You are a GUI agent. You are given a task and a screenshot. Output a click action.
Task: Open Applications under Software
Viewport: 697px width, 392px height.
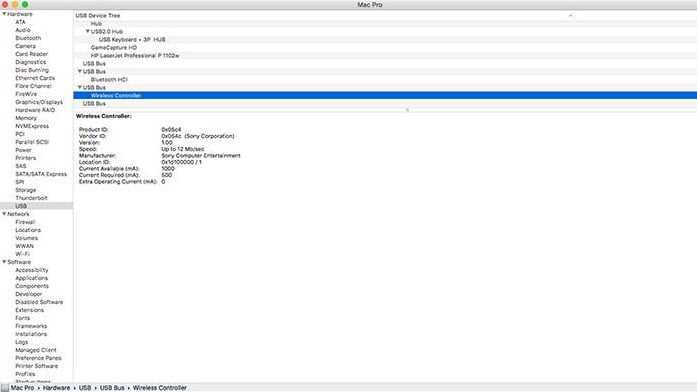click(32, 278)
